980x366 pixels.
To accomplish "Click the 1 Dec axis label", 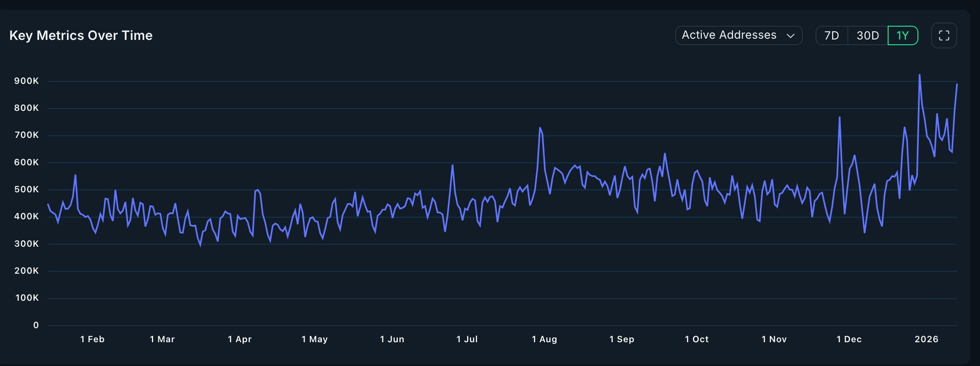I will (849, 339).
